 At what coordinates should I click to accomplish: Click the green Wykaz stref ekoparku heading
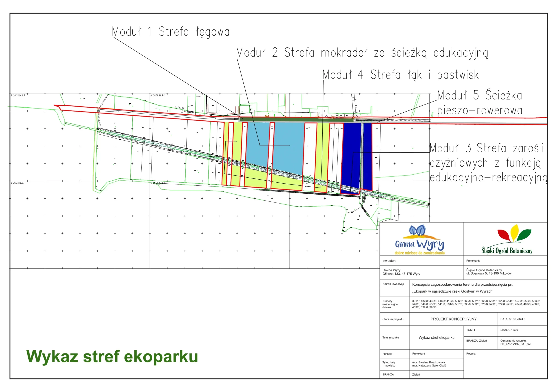(x=112, y=356)
